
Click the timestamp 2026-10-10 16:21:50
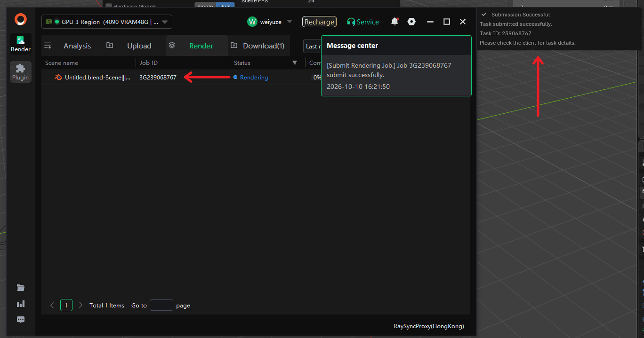pyautogui.click(x=358, y=86)
